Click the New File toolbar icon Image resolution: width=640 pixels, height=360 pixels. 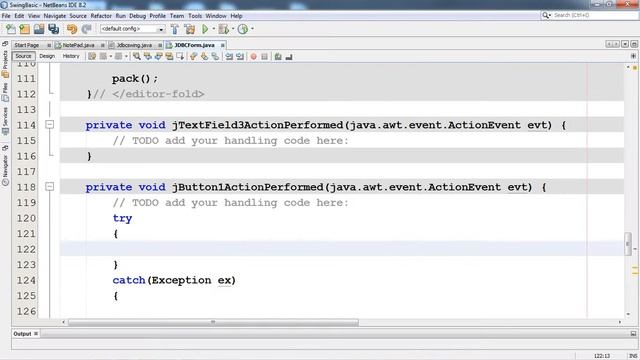pyautogui.click(x=11, y=29)
